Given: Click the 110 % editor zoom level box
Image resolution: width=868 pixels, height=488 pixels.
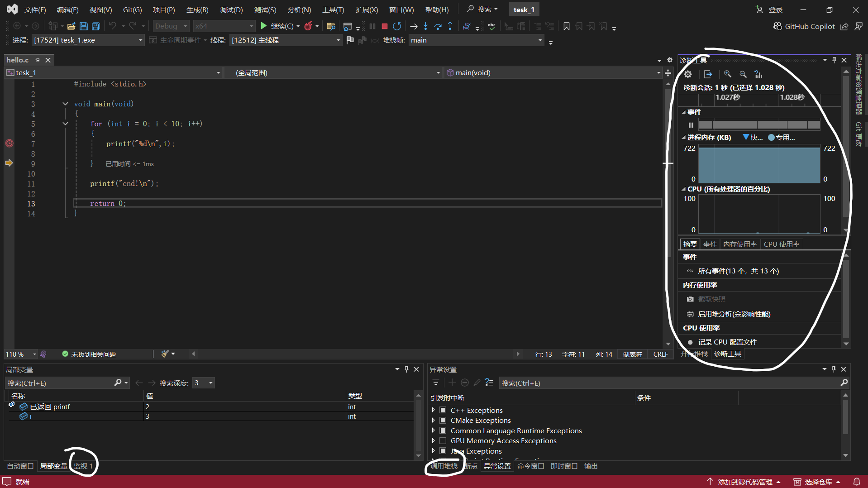Looking at the screenshot, I should (21, 354).
